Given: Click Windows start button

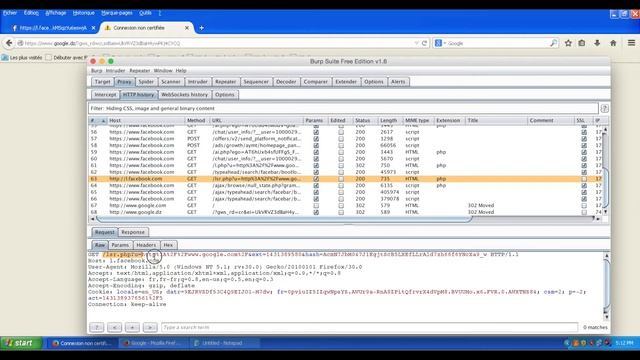Looking at the screenshot, I should point(21,343).
